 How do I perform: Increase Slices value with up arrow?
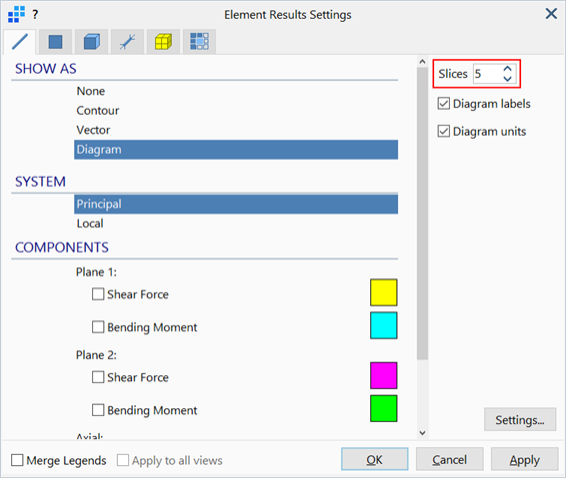[x=508, y=69]
